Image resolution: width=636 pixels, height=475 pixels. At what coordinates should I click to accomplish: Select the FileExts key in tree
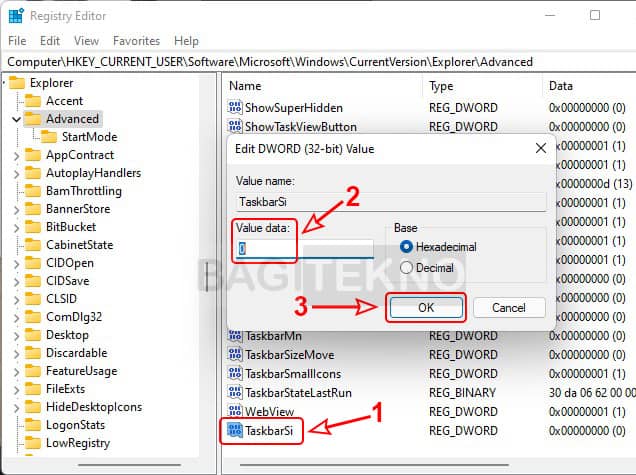point(65,389)
